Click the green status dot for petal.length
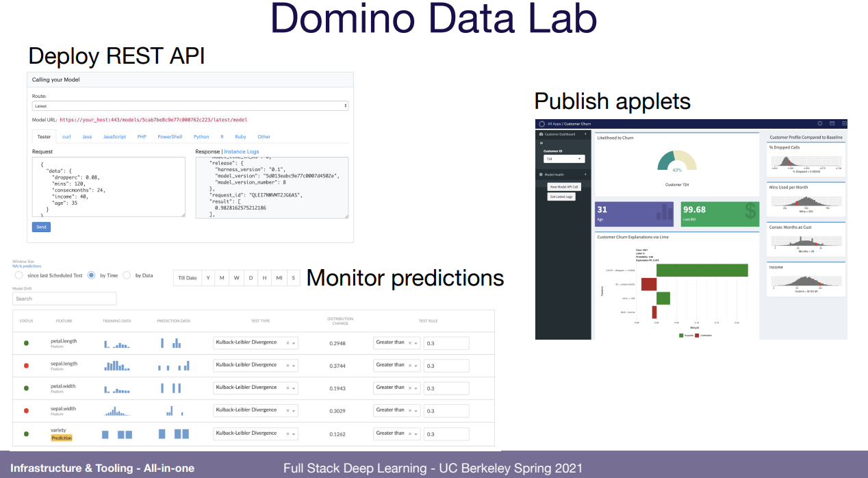 26,342
